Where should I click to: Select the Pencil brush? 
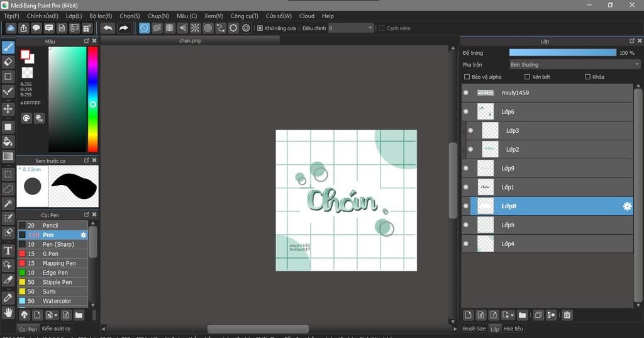click(x=53, y=225)
